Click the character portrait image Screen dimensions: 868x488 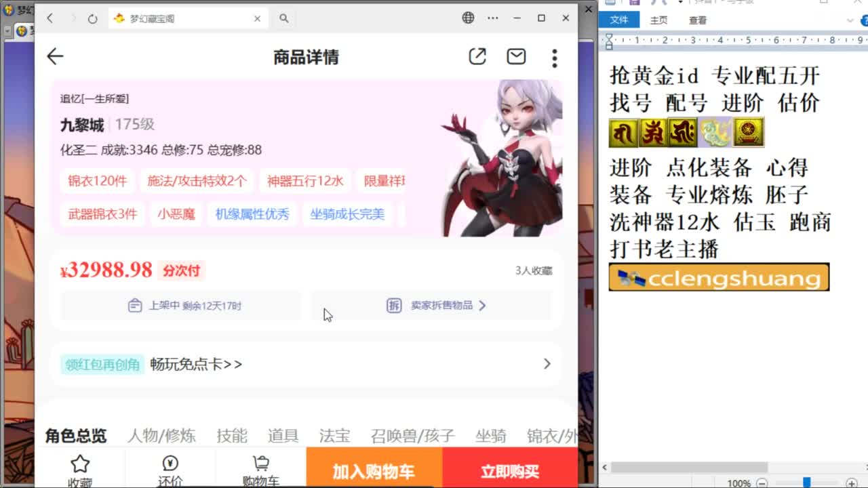[x=502, y=158]
